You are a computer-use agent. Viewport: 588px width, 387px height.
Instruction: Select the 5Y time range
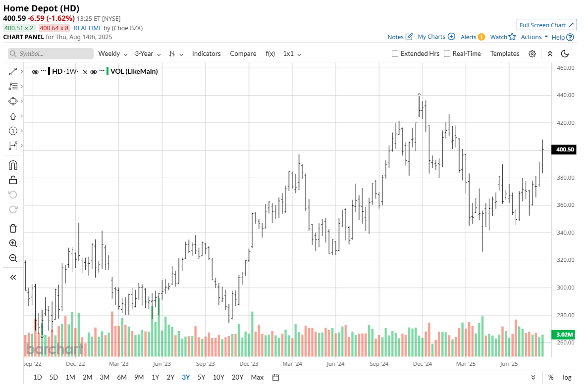point(202,377)
